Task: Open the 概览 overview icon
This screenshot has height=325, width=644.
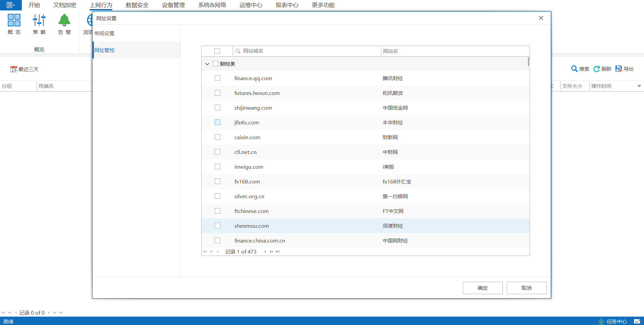Action: pyautogui.click(x=14, y=20)
